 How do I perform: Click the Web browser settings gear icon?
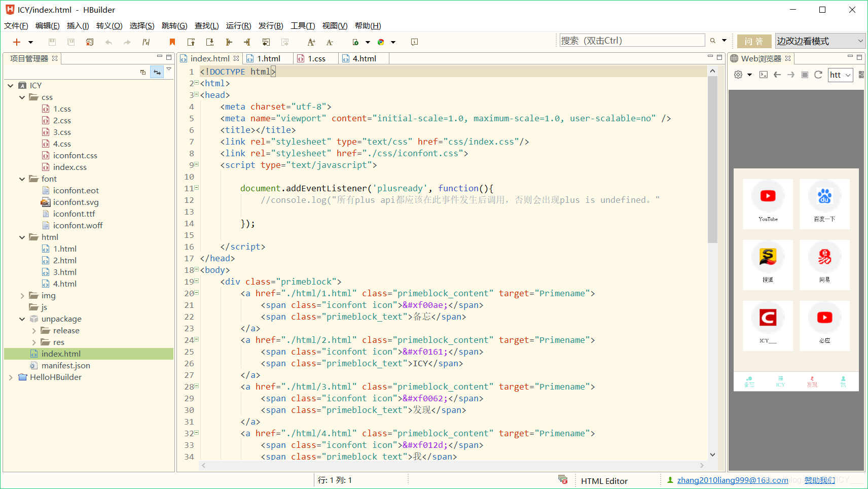coord(738,75)
